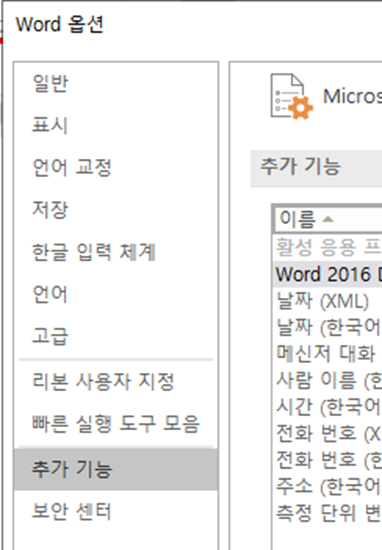
Task: Switch to 고급 options
Action: (x=116, y=336)
